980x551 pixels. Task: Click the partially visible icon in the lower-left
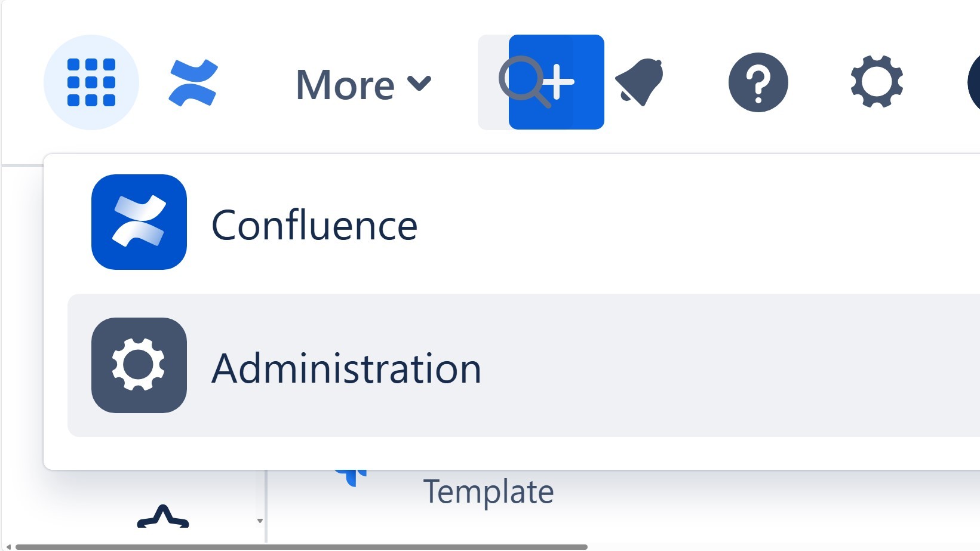click(x=162, y=522)
